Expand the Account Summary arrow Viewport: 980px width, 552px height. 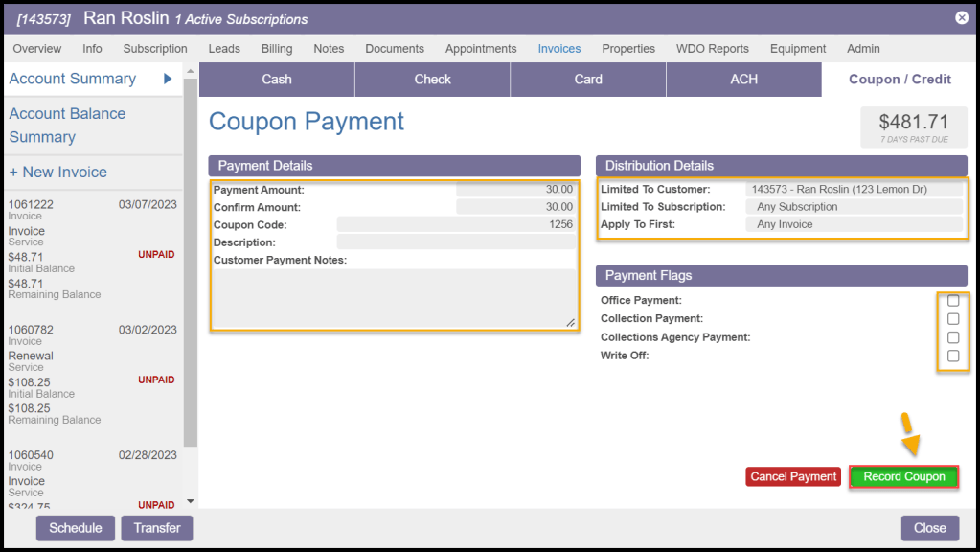[169, 79]
